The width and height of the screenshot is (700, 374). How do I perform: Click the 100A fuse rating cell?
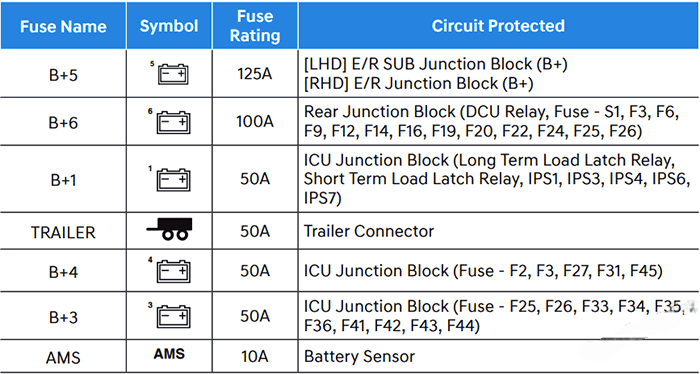[x=255, y=121]
